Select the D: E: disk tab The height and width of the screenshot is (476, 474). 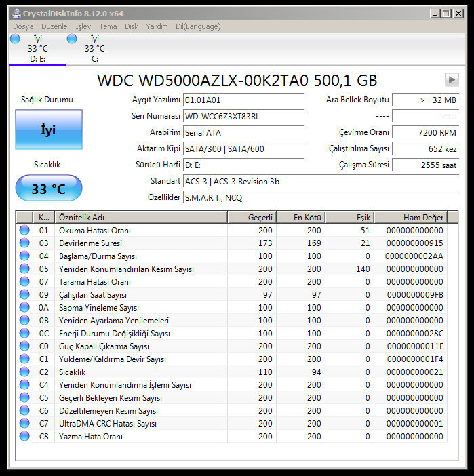click(x=38, y=49)
